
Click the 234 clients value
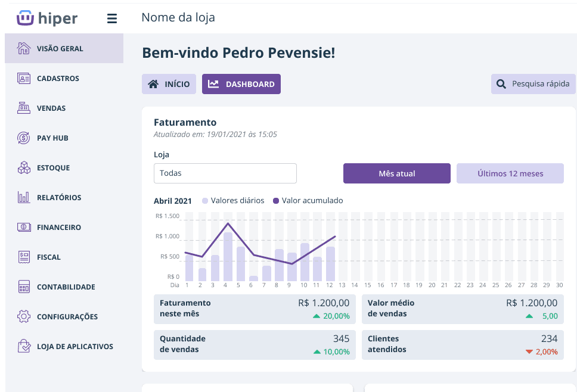[x=550, y=338]
